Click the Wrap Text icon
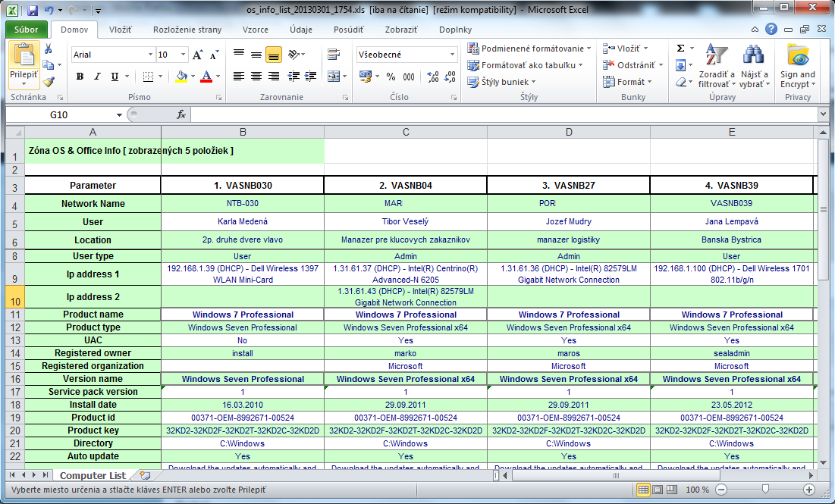 334,55
